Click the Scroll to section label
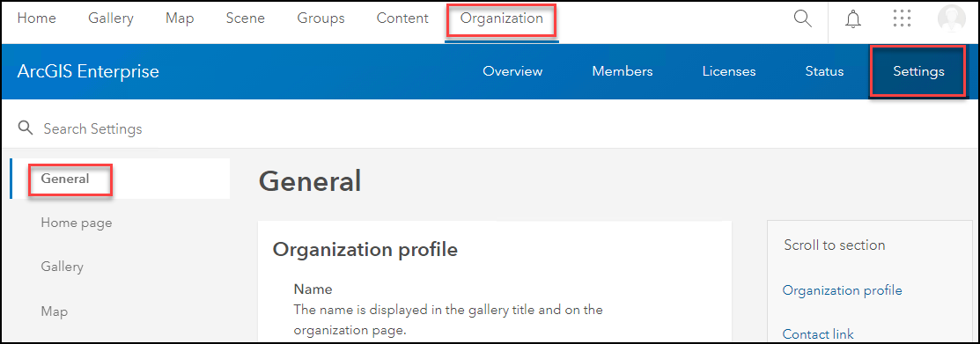 (835, 245)
